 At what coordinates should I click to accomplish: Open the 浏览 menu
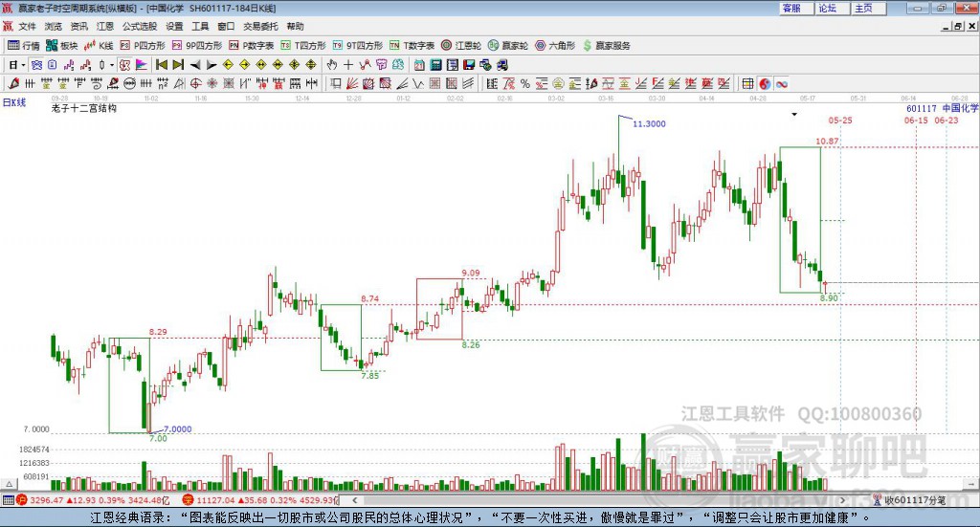pos(54,26)
